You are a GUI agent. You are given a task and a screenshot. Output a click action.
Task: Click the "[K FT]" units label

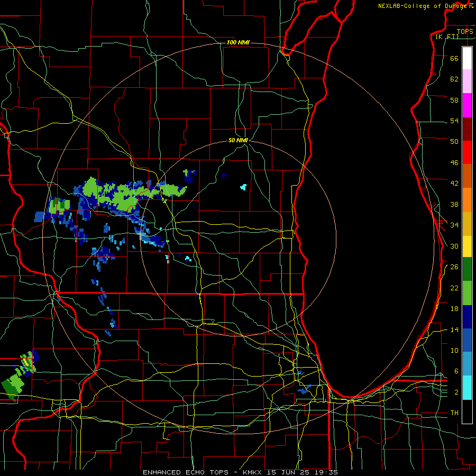pos(447,36)
